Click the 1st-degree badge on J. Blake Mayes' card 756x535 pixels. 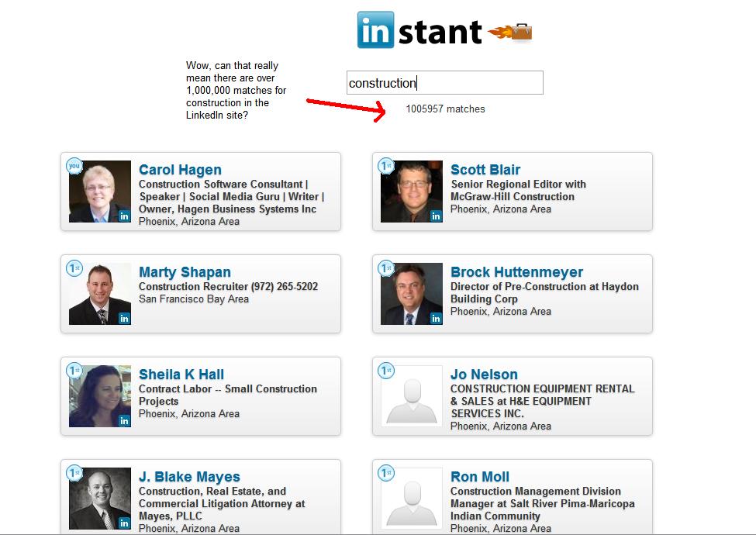tap(74, 473)
